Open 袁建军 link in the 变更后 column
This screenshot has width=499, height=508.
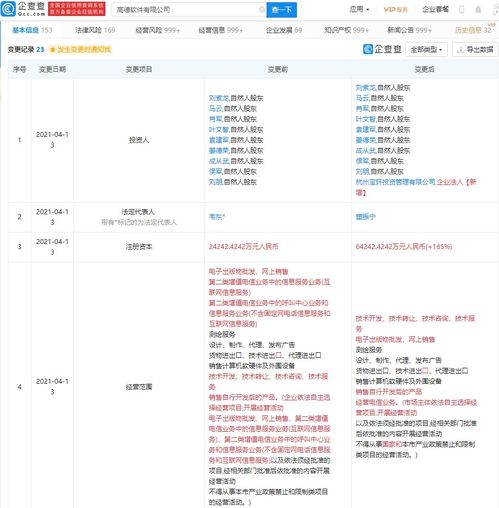pos(365,129)
